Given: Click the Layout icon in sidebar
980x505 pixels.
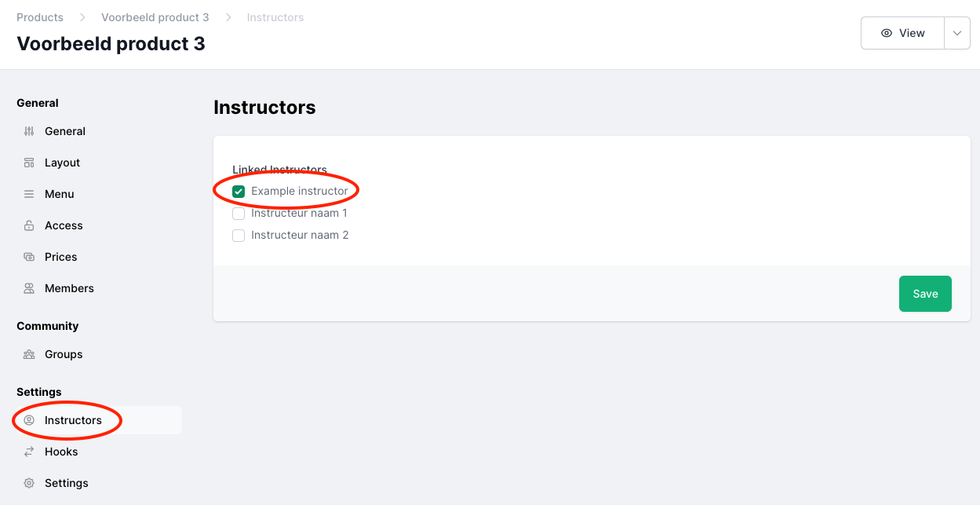Looking at the screenshot, I should pyautogui.click(x=29, y=163).
